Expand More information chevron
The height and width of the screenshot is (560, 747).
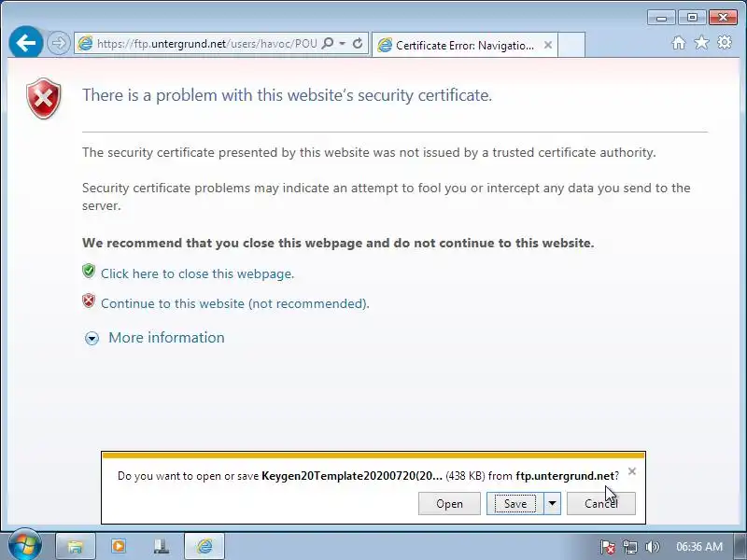click(x=92, y=338)
